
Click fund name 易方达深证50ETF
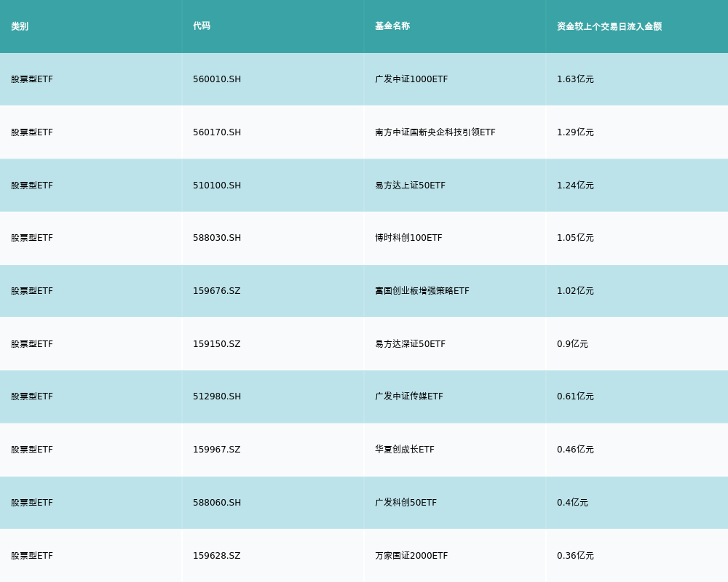point(410,344)
